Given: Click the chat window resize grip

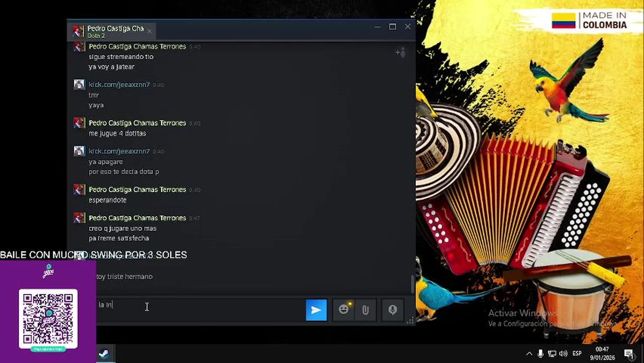Looking at the screenshot, I should [410, 320].
